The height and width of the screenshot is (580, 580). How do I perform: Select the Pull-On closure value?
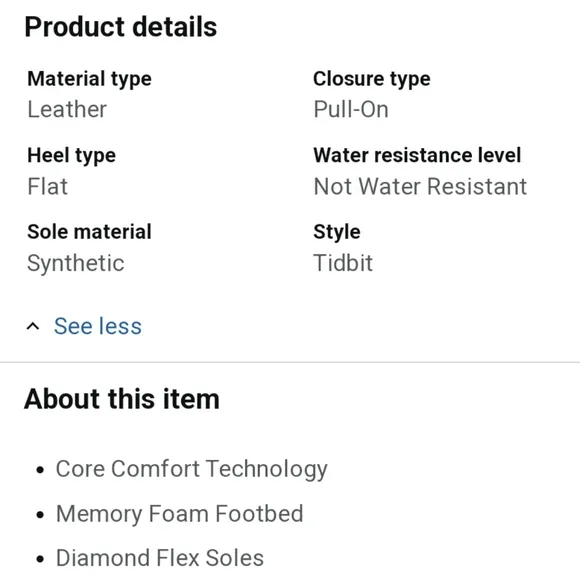[351, 109]
